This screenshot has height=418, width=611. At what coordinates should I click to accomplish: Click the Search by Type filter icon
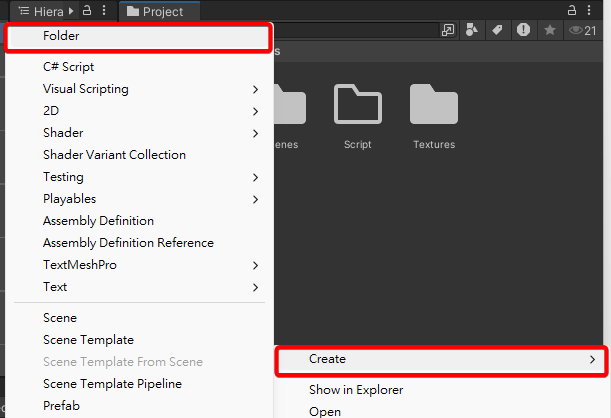pos(473,31)
